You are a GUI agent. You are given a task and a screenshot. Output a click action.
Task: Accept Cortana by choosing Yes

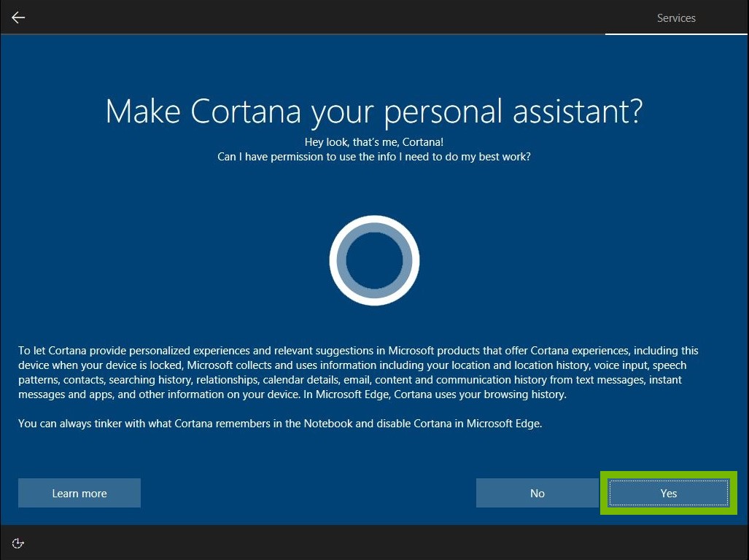point(667,493)
